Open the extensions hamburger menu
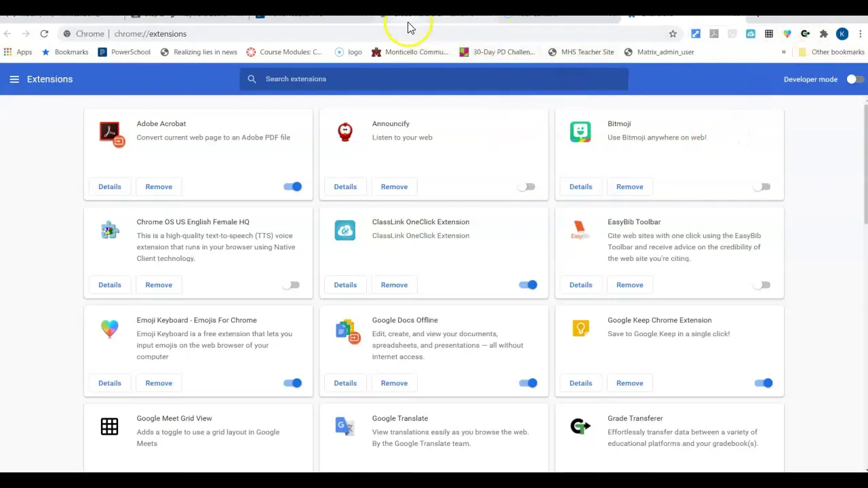The height and width of the screenshot is (488, 868). click(14, 79)
